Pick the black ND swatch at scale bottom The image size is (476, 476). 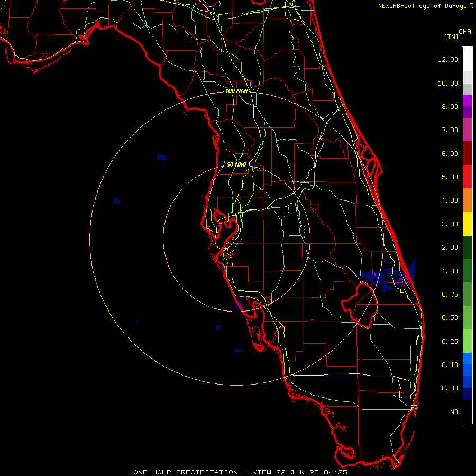pyautogui.click(x=467, y=411)
